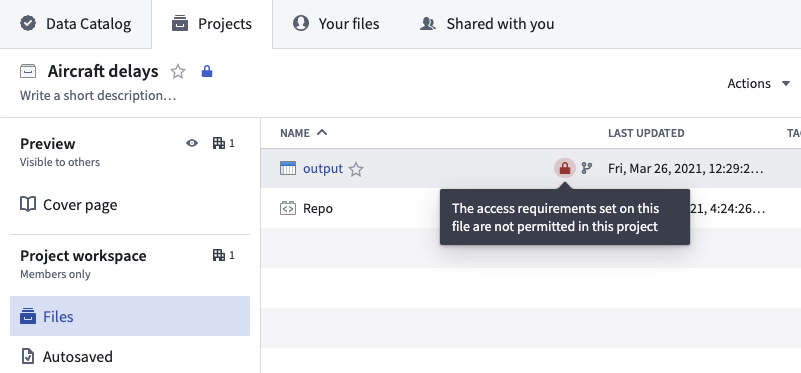Click the Data Catalog checkmark badge icon

28,24
